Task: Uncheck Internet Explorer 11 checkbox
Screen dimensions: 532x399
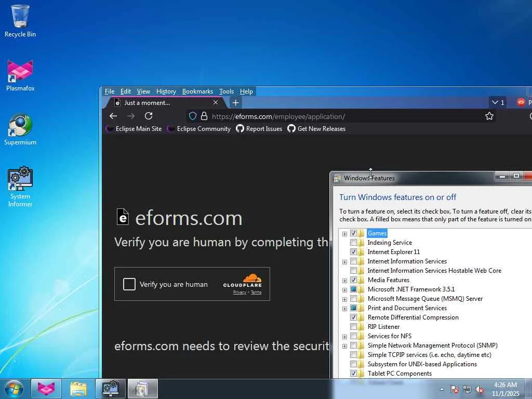Action: pyautogui.click(x=353, y=252)
